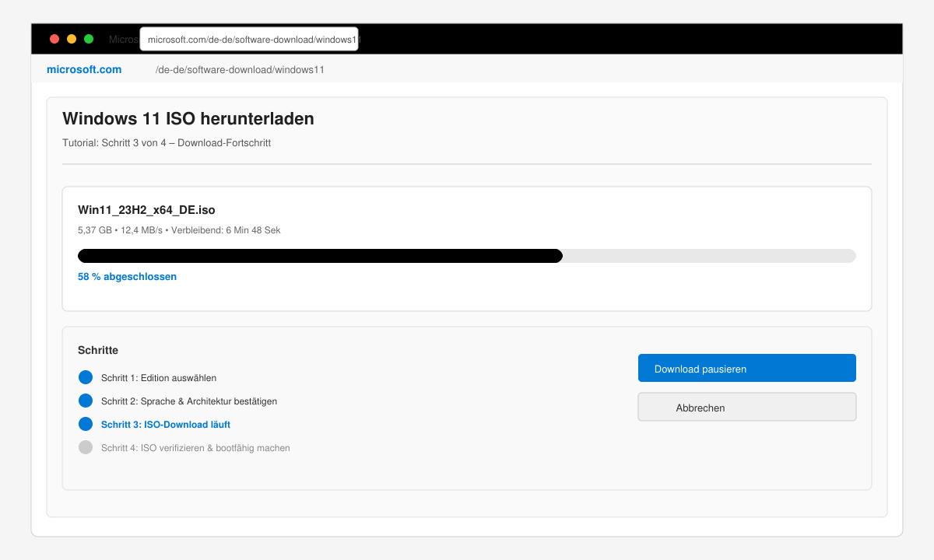
Task: Click 'Schritt 4: ISO verifizieren & bootfähig machen'
Action: pyautogui.click(x=195, y=448)
